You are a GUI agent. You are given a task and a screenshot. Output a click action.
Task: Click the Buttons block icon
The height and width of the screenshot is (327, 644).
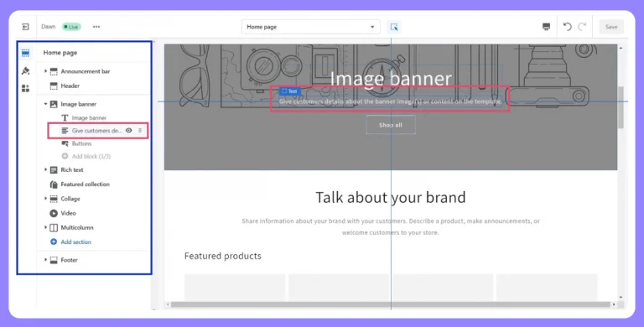[x=65, y=143]
